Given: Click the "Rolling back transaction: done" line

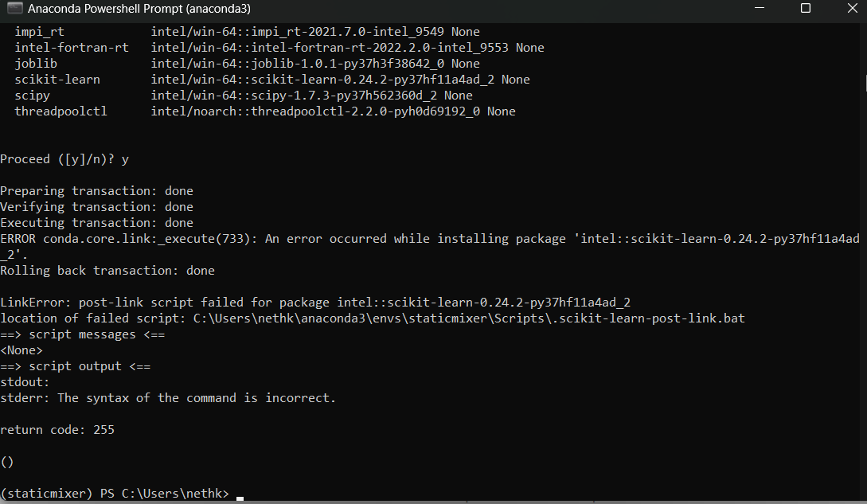Looking at the screenshot, I should (x=107, y=271).
